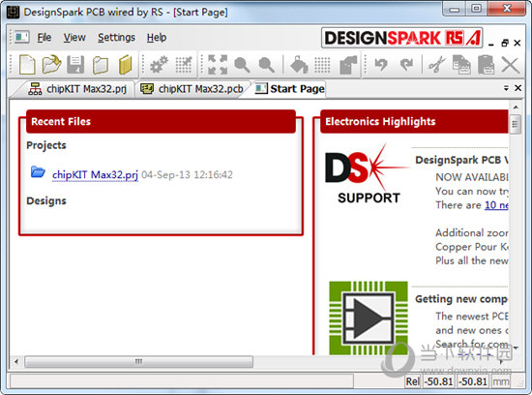
Task: Click the 'Electronics Highlights' panel header
Action: point(414,121)
